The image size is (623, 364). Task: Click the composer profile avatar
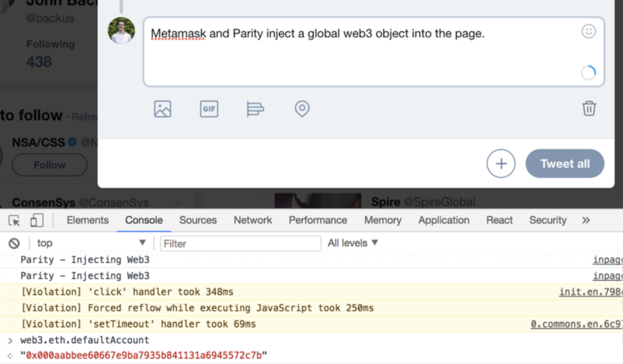pos(121,30)
